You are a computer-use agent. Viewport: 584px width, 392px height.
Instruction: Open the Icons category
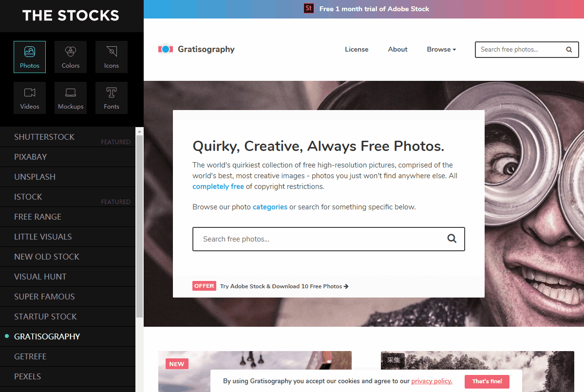(x=112, y=57)
